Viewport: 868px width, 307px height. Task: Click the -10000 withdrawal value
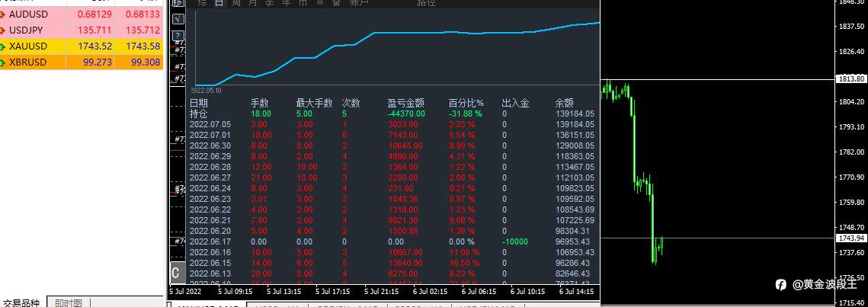515,241
